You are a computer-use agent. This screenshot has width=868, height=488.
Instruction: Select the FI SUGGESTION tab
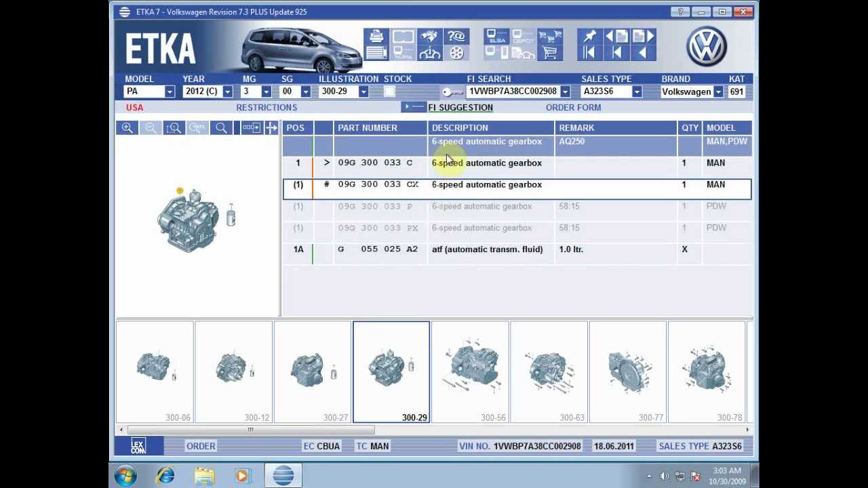click(x=460, y=107)
